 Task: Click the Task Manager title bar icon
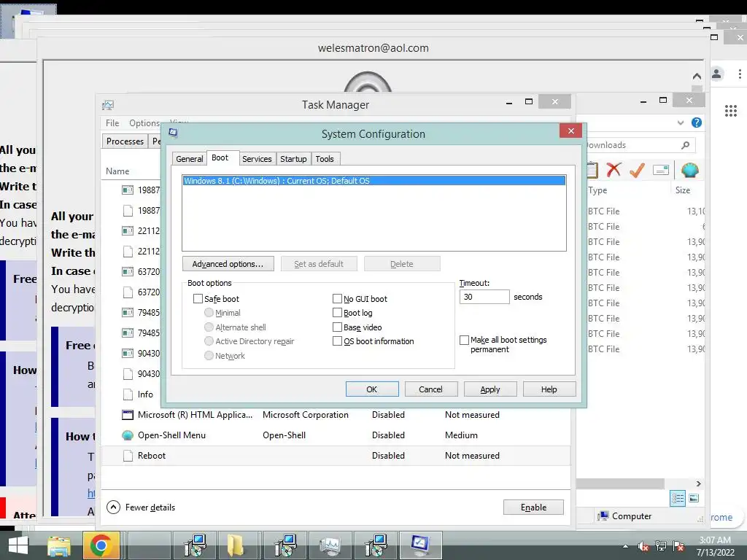pyautogui.click(x=108, y=104)
